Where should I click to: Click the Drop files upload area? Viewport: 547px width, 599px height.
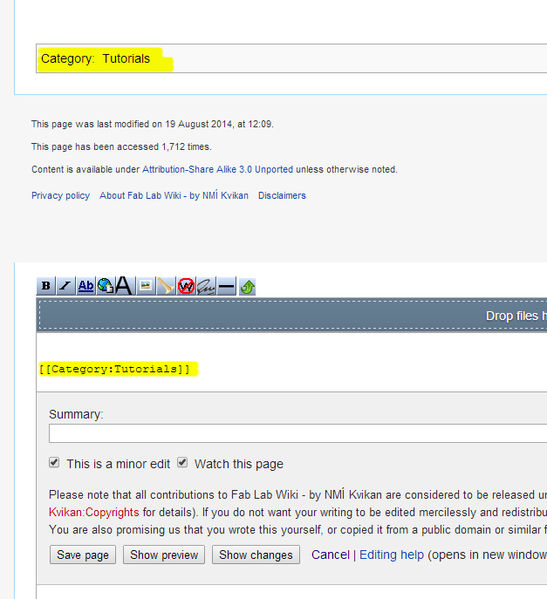pyautogui.click(x=292, y=316)
